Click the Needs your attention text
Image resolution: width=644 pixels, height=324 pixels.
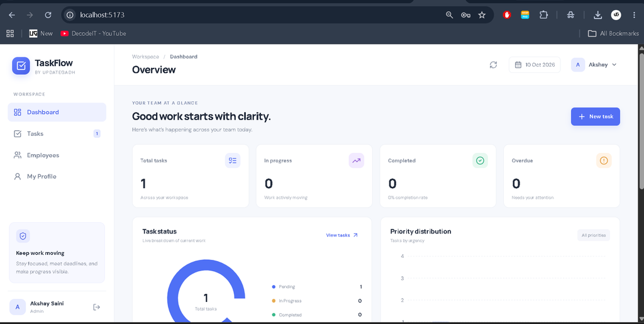(532, 198)
